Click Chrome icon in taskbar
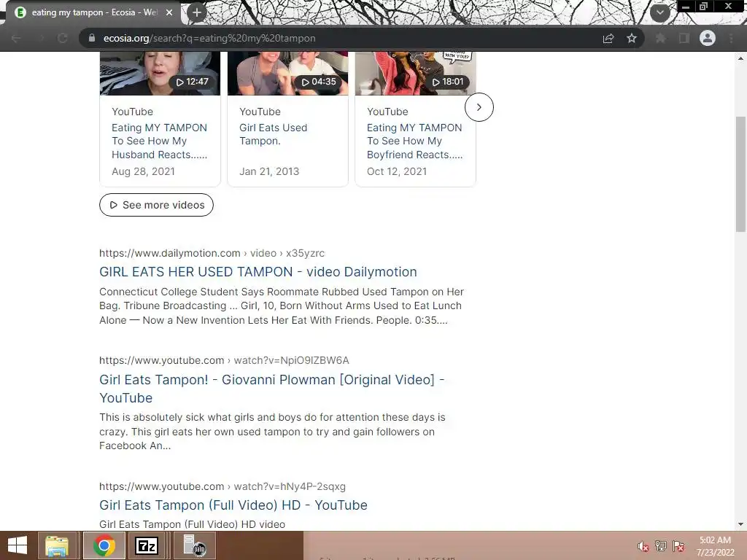The width and height of the screenshot is (747, 560). pyautogui.click(x=104, y=545)
